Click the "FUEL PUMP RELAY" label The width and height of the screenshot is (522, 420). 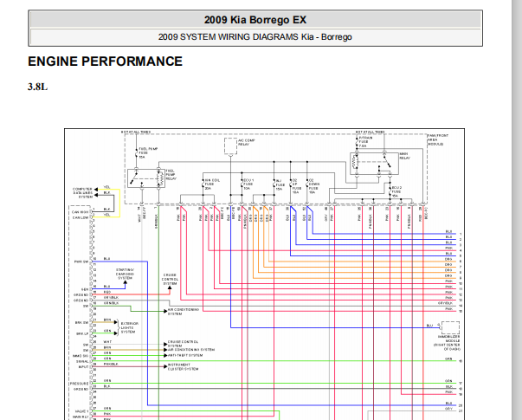tap(171, 175)
